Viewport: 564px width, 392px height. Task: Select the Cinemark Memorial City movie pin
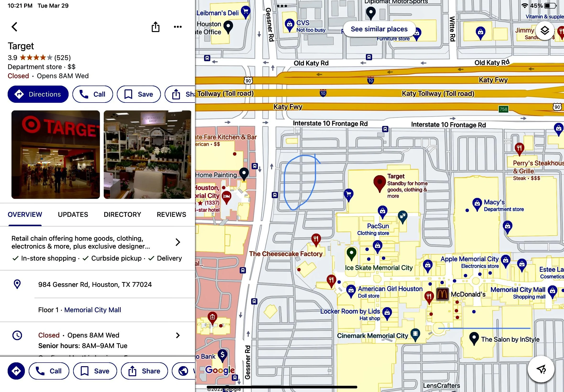(415, 335)
